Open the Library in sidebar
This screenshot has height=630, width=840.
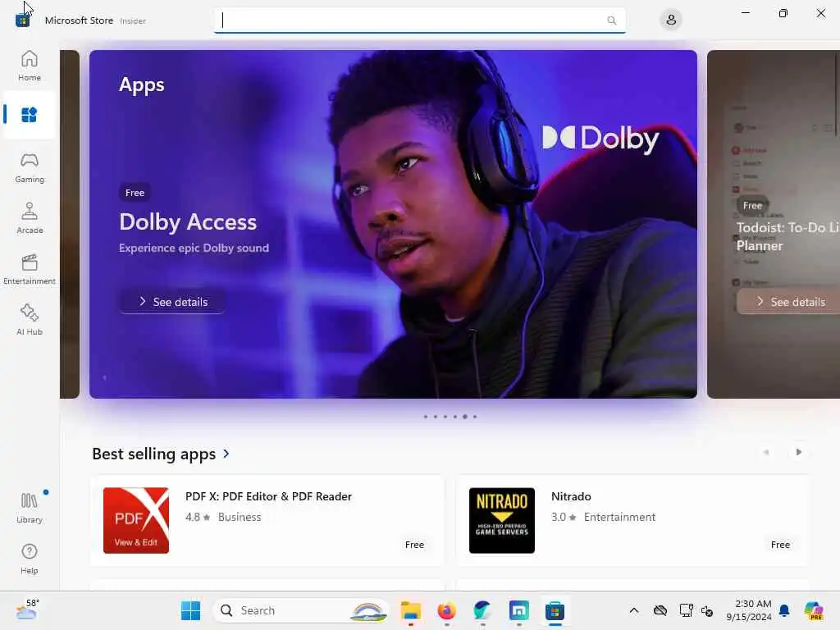[29, 508]
